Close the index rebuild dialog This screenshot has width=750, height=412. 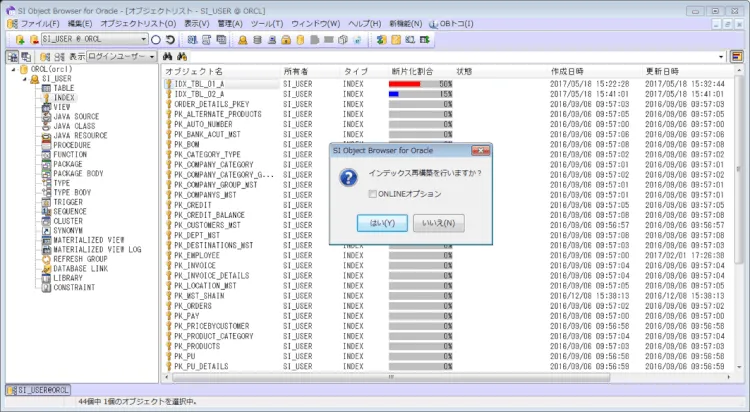click(x=481, y=151)
